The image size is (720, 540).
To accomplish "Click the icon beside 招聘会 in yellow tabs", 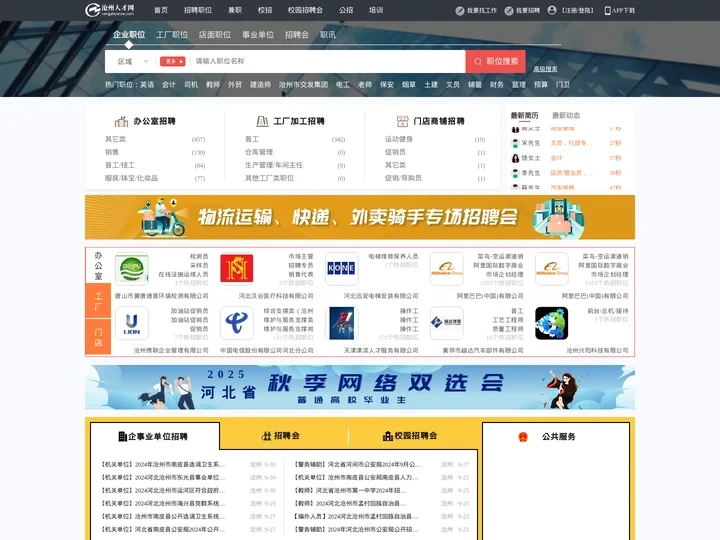I will click(266, 436).
